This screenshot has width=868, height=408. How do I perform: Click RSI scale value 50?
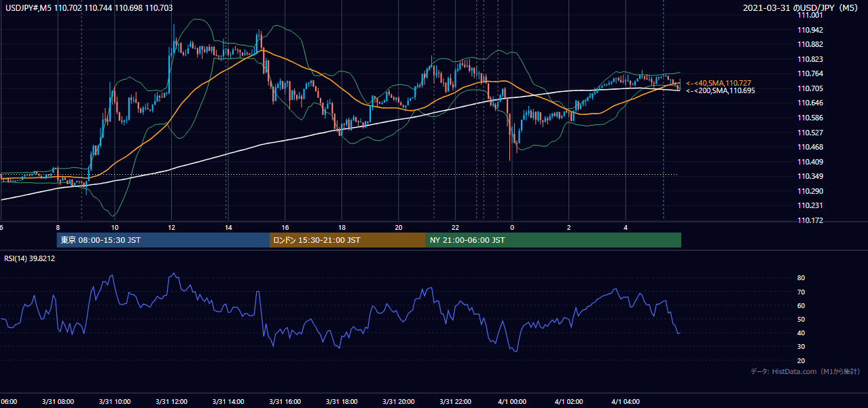[x=801, y=319]
